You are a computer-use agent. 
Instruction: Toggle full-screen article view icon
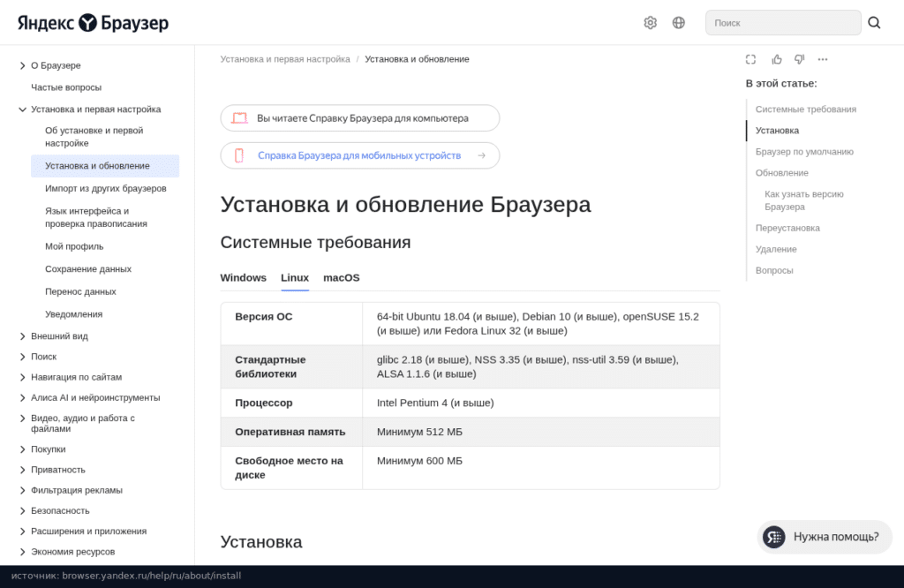(x=750, y=59)
